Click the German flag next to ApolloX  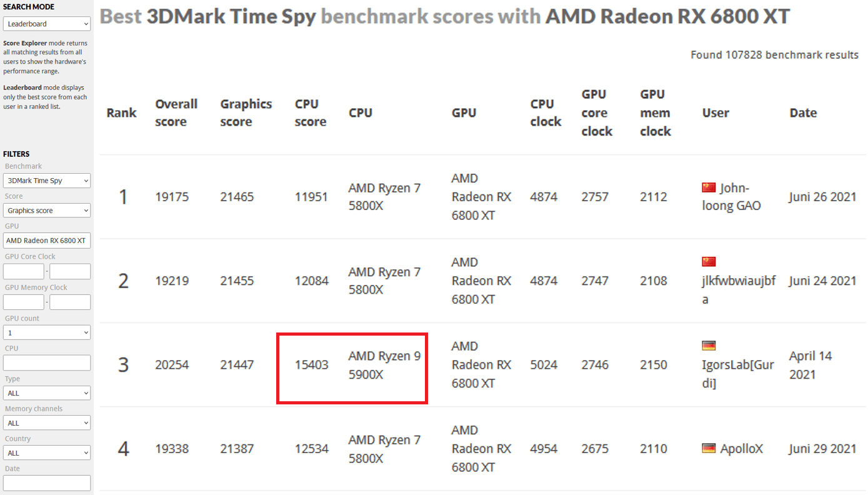point(709,448)
